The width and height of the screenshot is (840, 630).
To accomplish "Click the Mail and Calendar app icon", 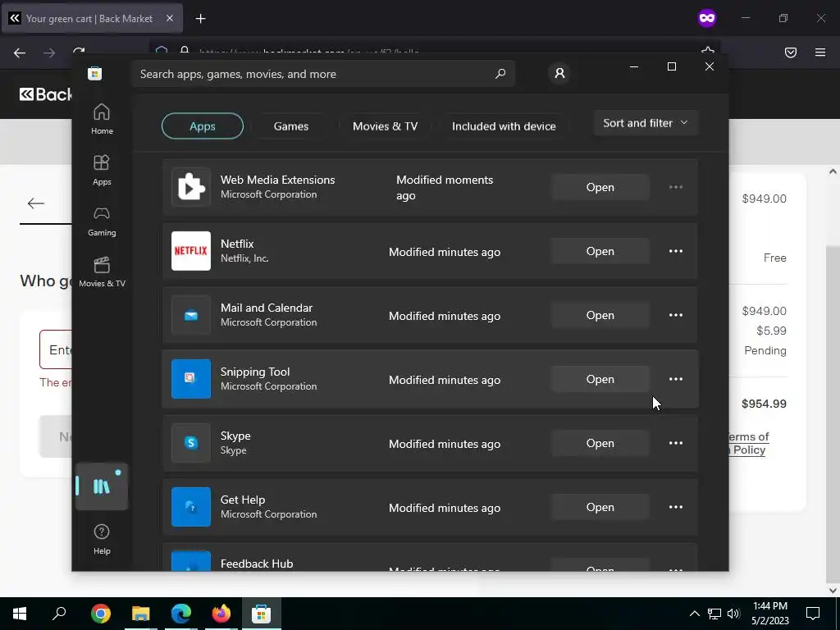I will [191, 315].
